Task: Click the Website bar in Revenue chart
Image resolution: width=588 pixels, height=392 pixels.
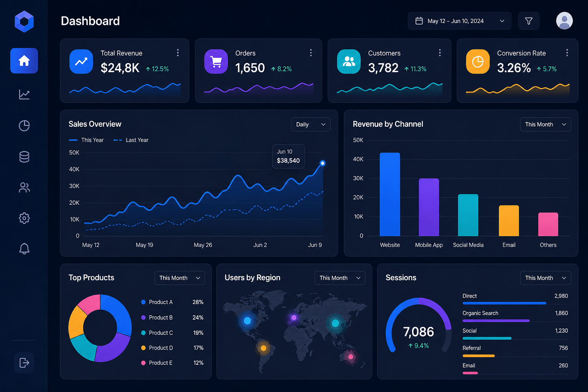Action: point(390,194)
